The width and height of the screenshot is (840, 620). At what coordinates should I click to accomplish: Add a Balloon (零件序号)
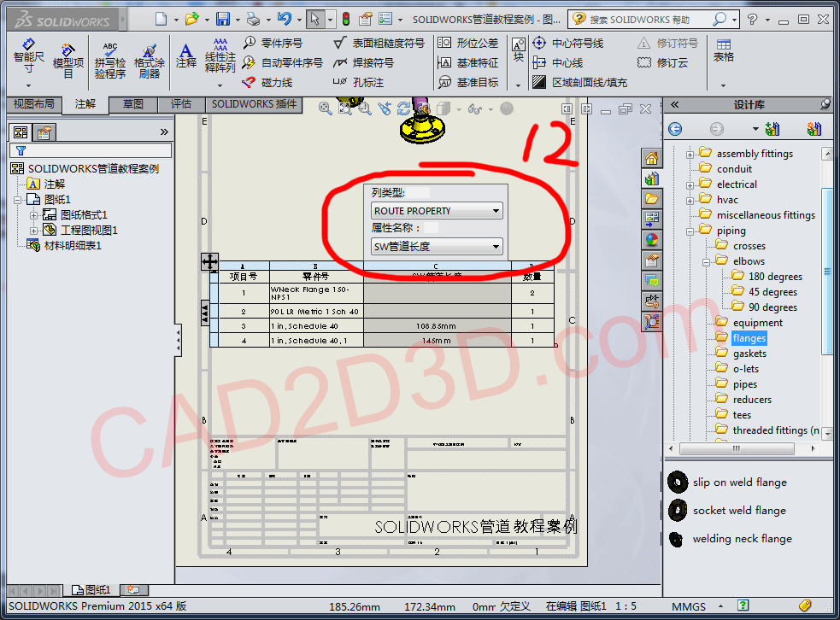273,43
